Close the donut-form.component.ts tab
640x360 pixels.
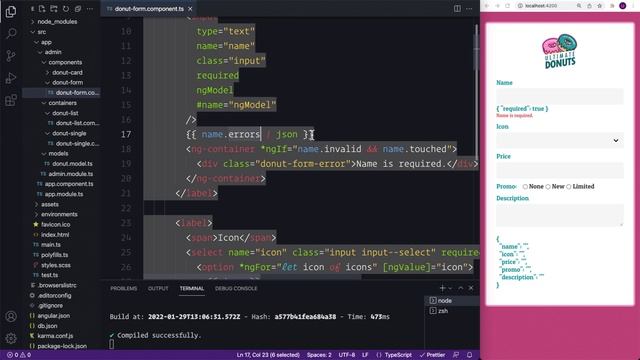coord(190,9)
